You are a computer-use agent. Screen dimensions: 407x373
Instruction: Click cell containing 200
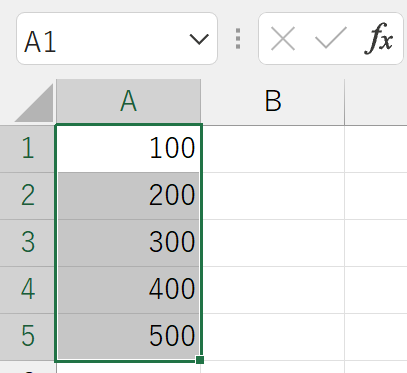point(129,196)
